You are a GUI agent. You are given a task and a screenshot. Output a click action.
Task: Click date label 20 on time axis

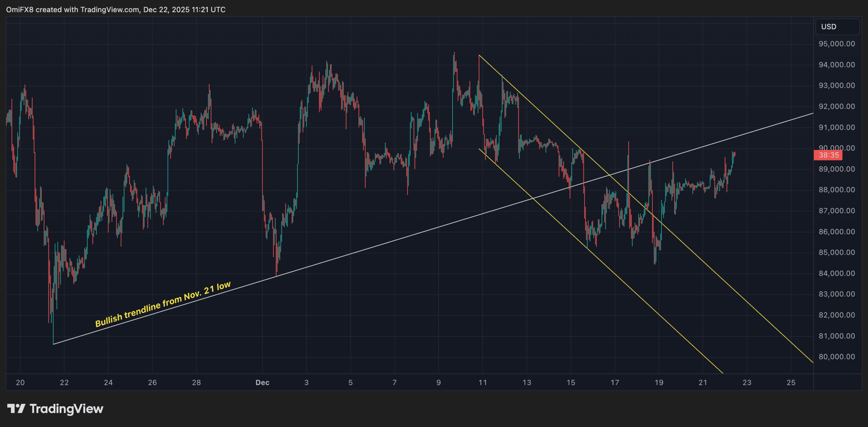point(20,383)
